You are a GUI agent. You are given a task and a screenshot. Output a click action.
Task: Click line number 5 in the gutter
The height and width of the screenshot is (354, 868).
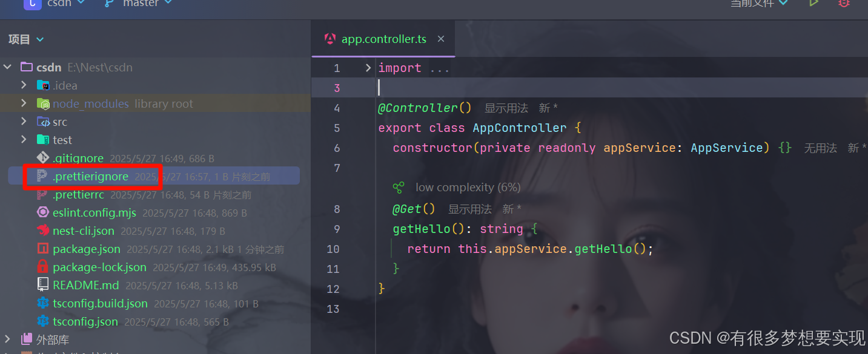point(337,128)
